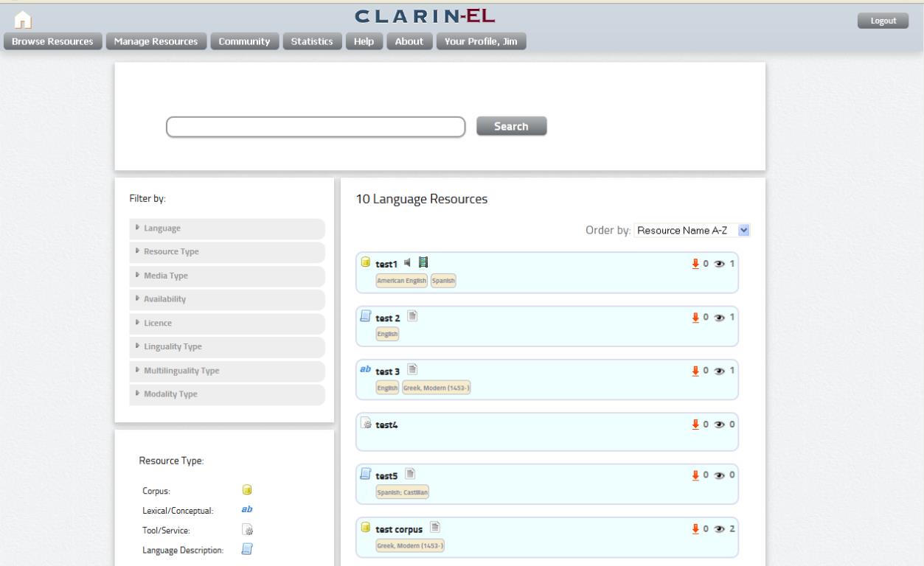The image size is (924, 566).
Task: Click the Greek, Modern tag on test corpus
Action: [x=410, y=546]
